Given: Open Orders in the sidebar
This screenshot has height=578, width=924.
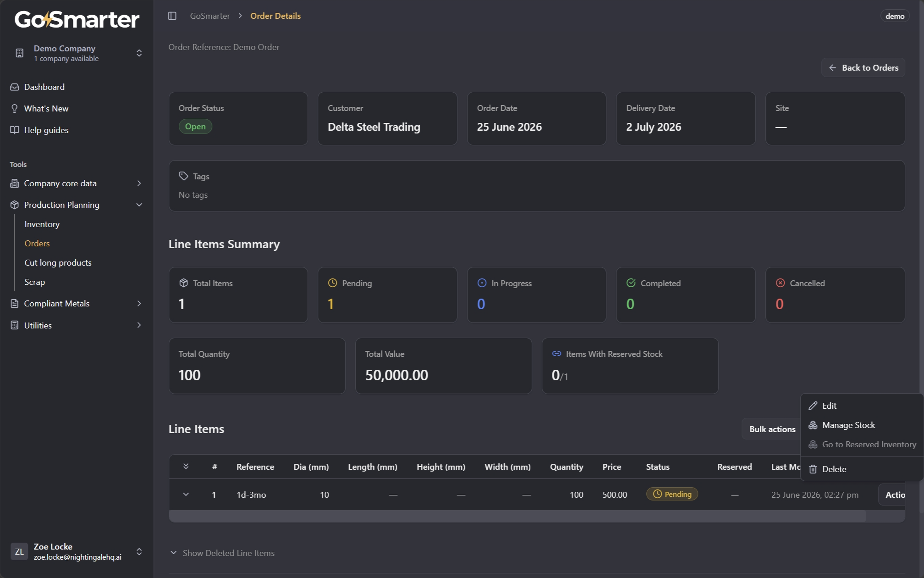Looking at the screenshot, I should point(37,244).
